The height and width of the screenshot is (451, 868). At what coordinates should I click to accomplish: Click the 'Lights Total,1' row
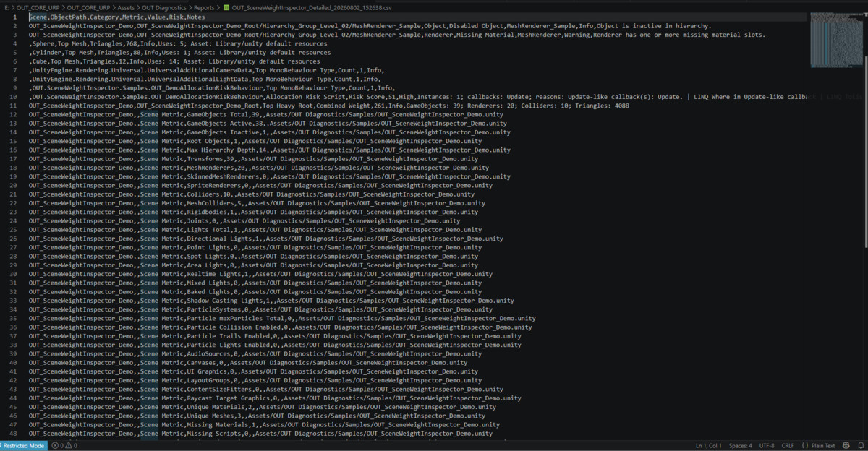[255, 230]
